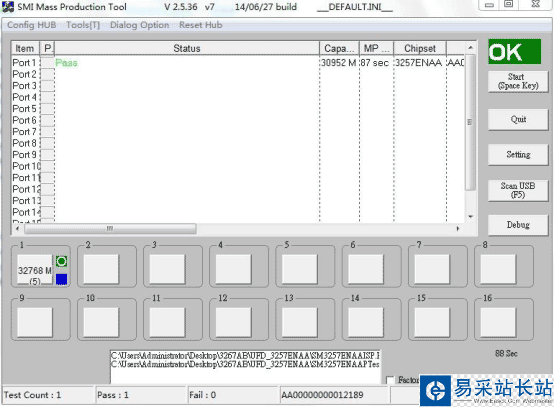The image size is (554, 407).
Task: Click the Pass : 1 status field
Action: click(x=141, y=395)
